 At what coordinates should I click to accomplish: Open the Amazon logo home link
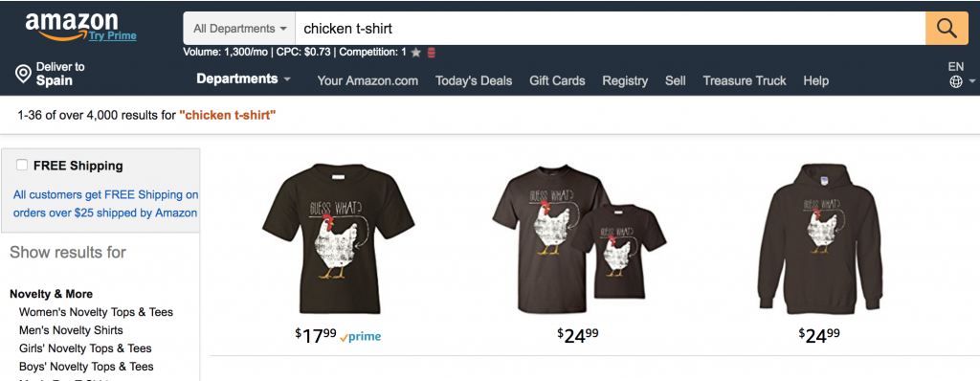[x=71, y=26]
